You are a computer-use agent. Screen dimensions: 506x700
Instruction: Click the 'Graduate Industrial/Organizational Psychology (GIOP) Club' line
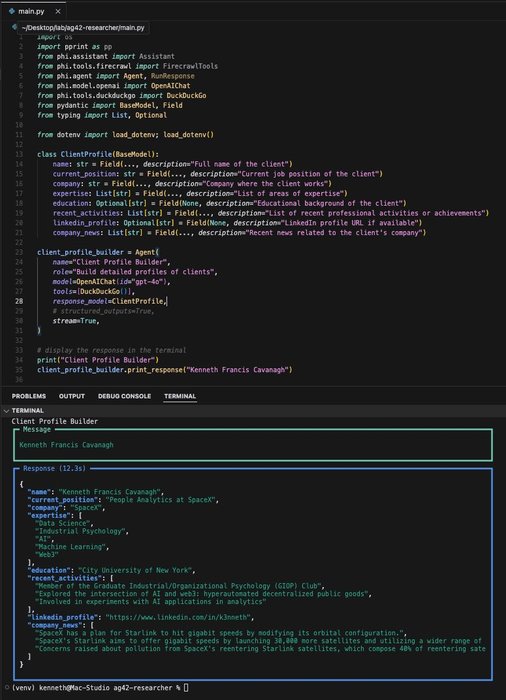click(x=180, y=586)
